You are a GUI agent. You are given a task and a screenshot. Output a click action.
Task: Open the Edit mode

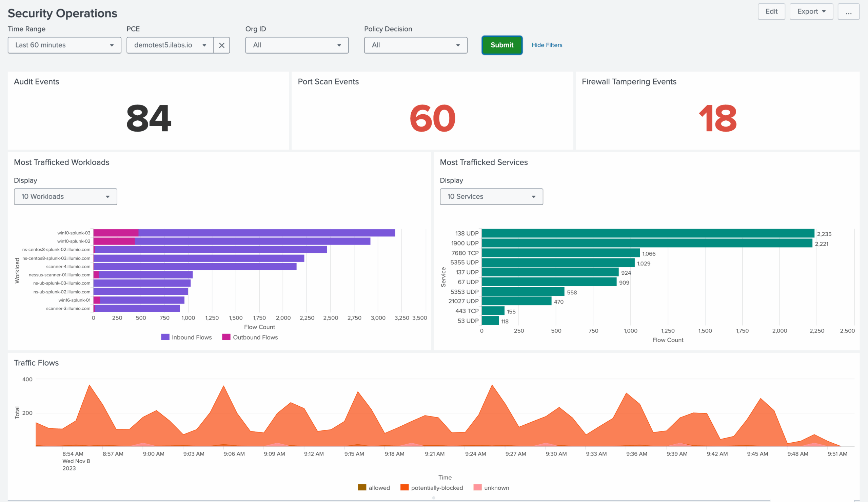tap(771, 12)
